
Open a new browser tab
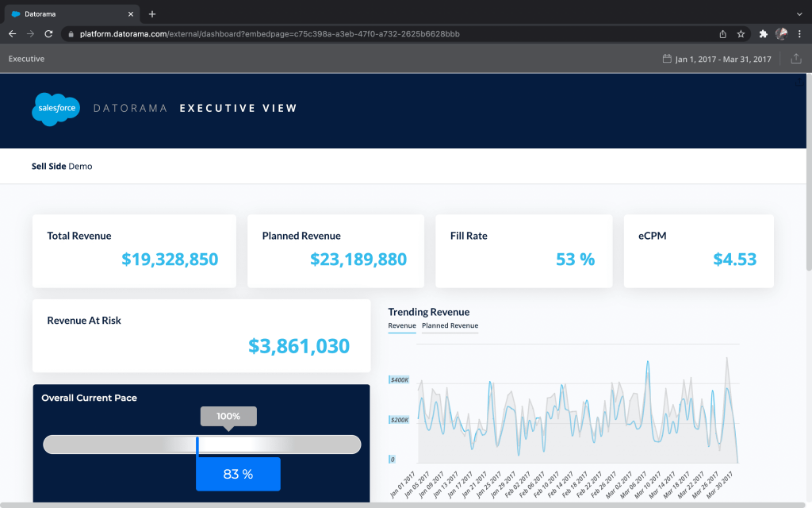click(151, 14)
